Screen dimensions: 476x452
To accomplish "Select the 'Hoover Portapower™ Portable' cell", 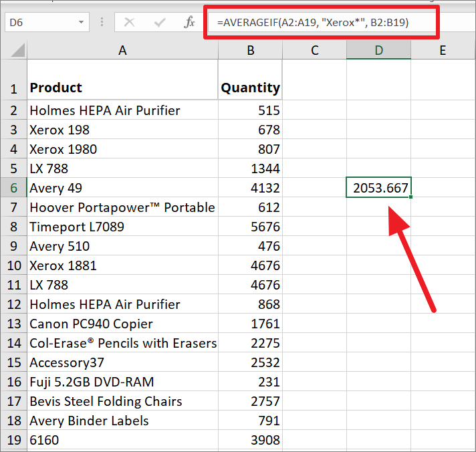I will [122, 207].
